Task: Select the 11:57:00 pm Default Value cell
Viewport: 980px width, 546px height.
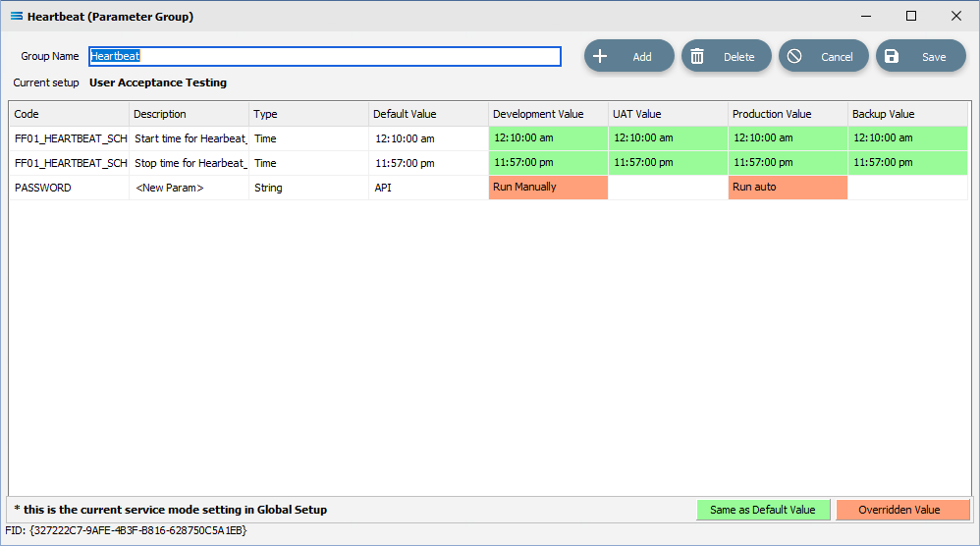Action: (428, 163)
